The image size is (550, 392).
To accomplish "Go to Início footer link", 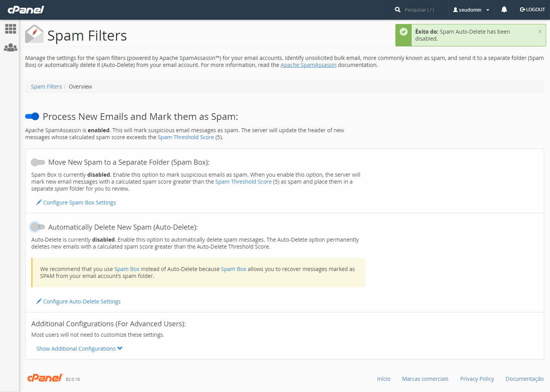I will click(x=384, y=379).
